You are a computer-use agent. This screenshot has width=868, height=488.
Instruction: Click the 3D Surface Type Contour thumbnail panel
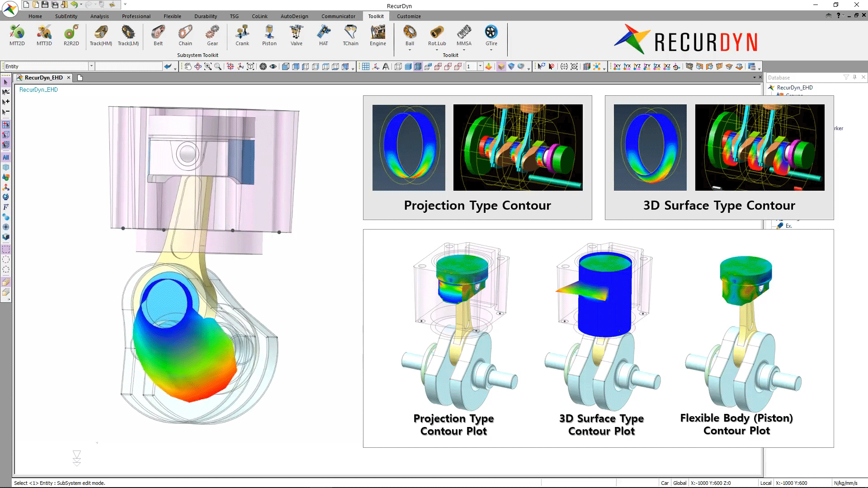(719, 158)
